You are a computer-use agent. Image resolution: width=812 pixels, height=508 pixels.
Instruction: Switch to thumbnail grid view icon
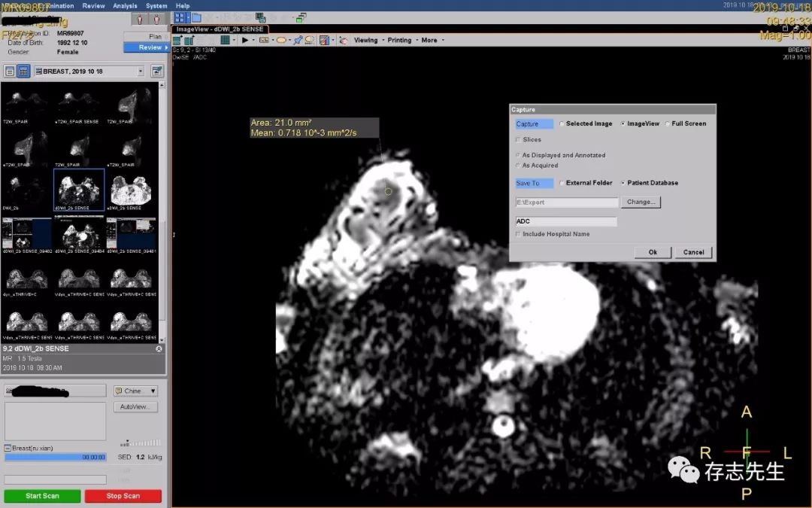23,71
